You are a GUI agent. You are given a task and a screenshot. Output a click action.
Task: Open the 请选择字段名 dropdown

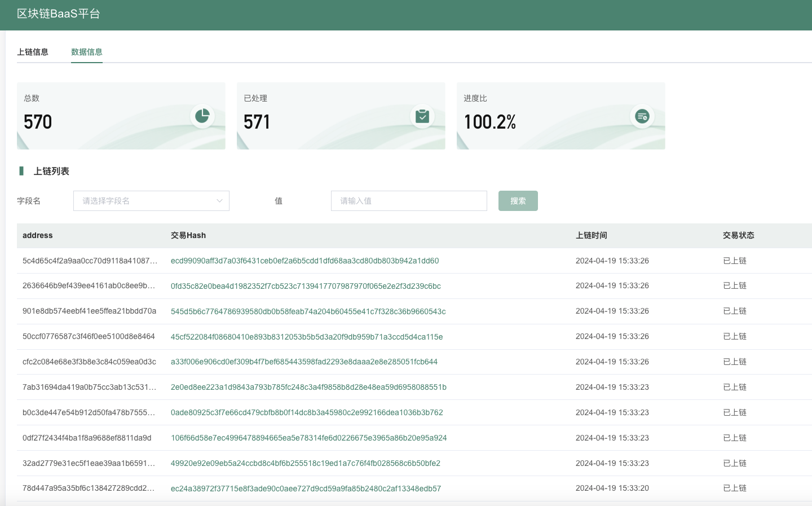tap(151, 201)
